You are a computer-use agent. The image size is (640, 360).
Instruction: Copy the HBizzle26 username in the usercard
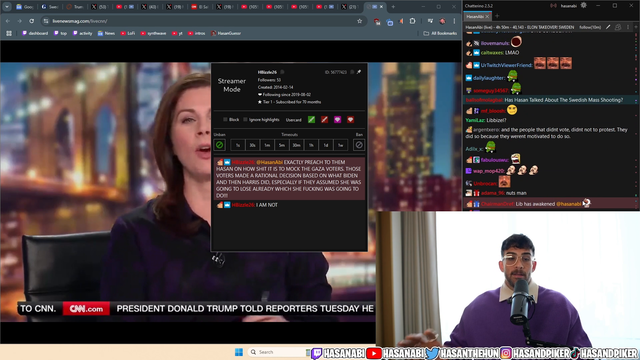[x=282, y=72]
